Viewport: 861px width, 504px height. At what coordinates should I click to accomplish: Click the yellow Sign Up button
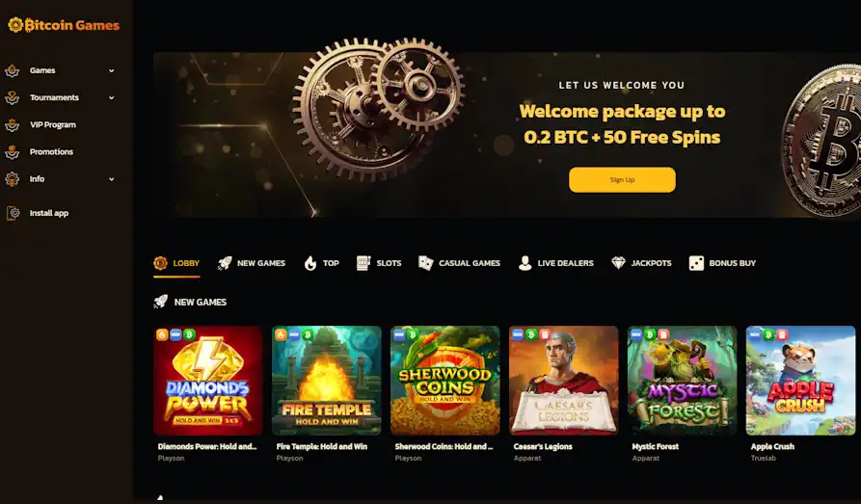point(622,179)
